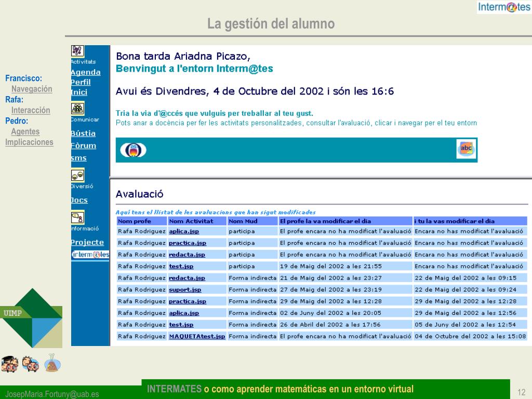Click the UIMP diamond logo
Viewport: 532px width, 399px height.
click(32, 318)
